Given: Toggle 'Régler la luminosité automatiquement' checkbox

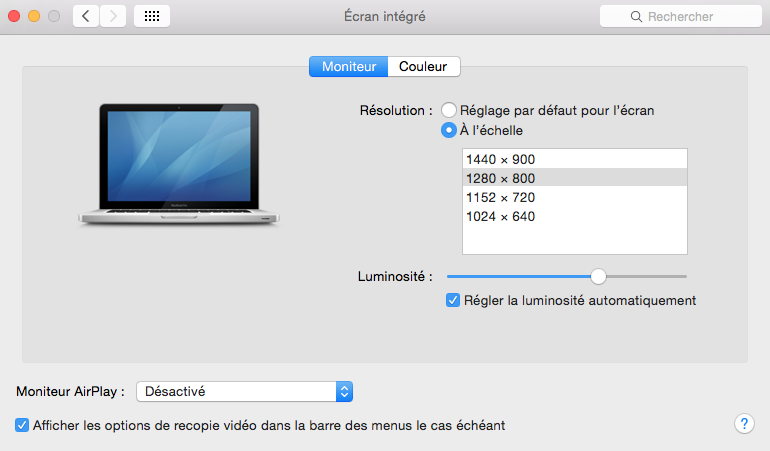Looking at the screenshot, I should point(453,300).
